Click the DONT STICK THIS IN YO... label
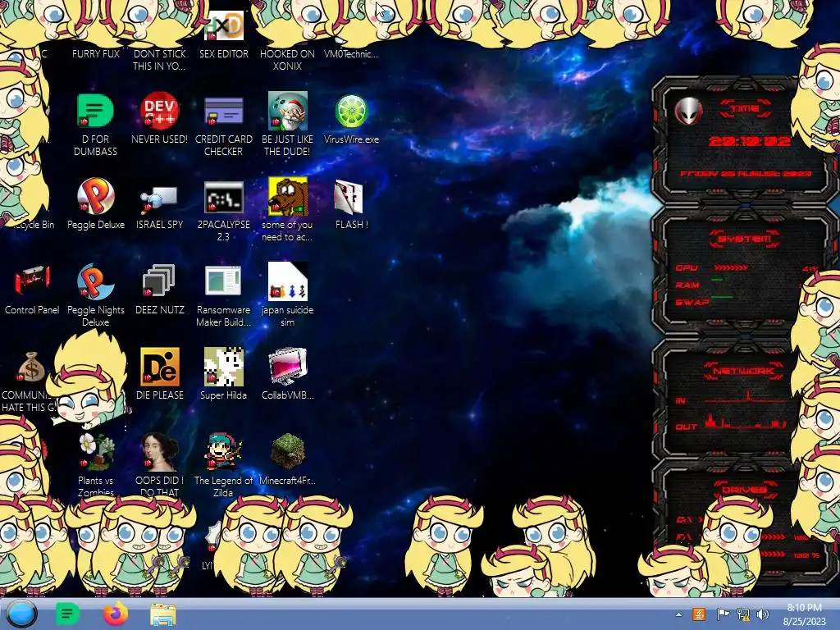840x630 pixels. coord(160,60)
